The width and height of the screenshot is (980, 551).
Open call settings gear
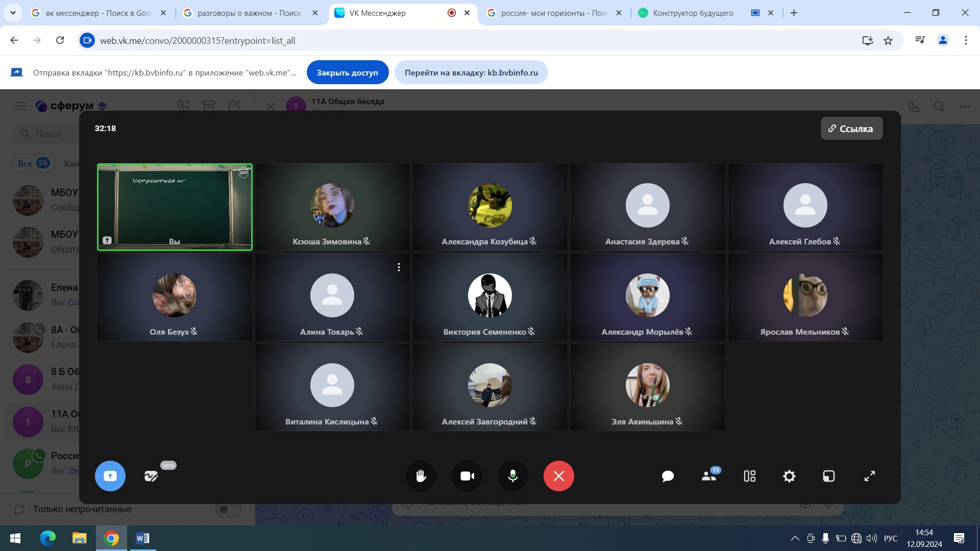789,476
